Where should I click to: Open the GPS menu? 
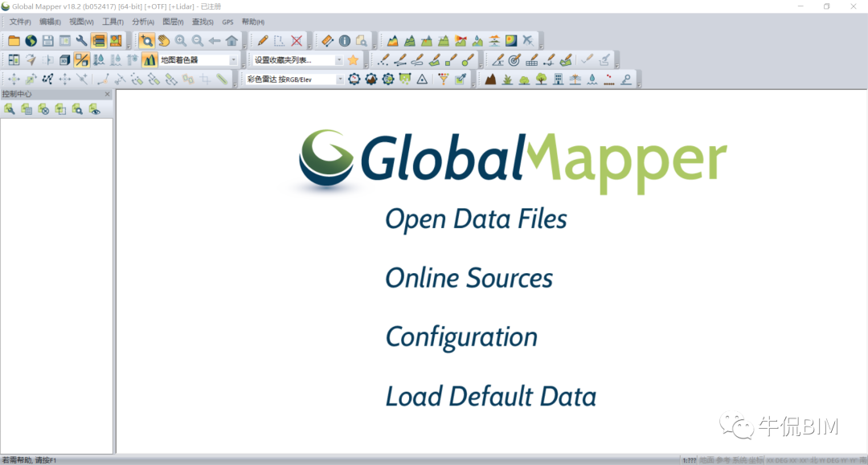click(227, 22)
